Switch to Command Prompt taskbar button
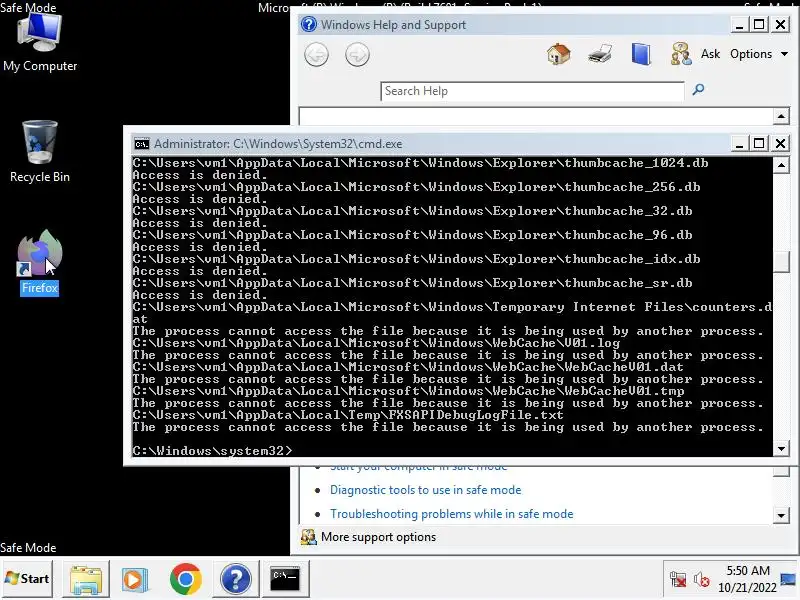Screen dimensions: 800x600 click(285, 579)
